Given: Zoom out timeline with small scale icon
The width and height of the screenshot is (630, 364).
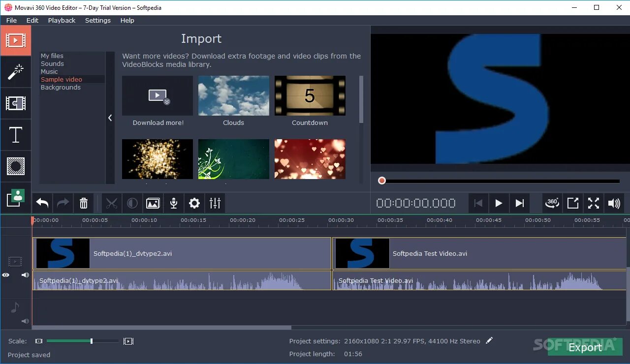Looking at the screenshot, I should [x=39, y=341].
